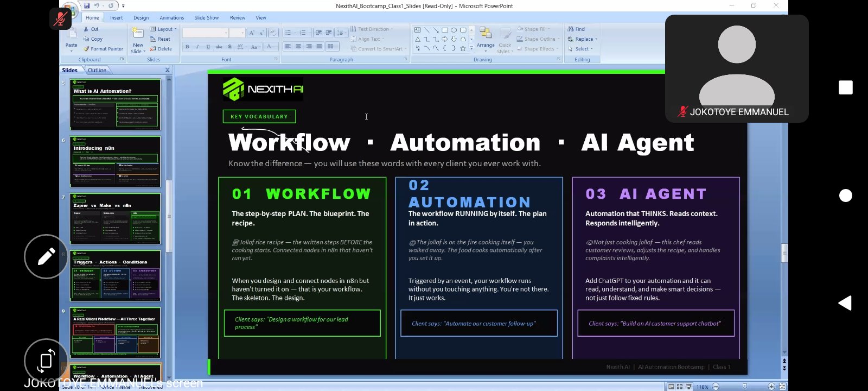Click the Find button in Editing group
Image resolution: width=868 pixels, height=391 pixels.
[577, 29]
